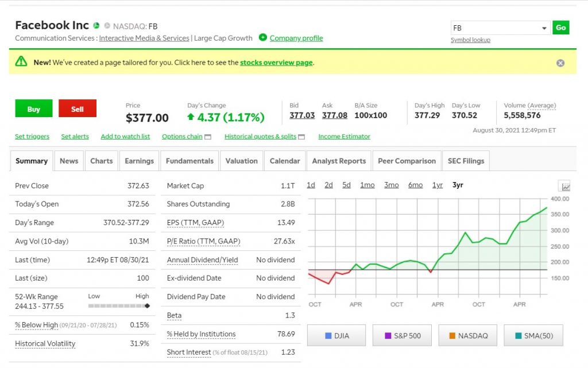
Task: Open the Interactive Media & Services link
Action: click(144, 38)
